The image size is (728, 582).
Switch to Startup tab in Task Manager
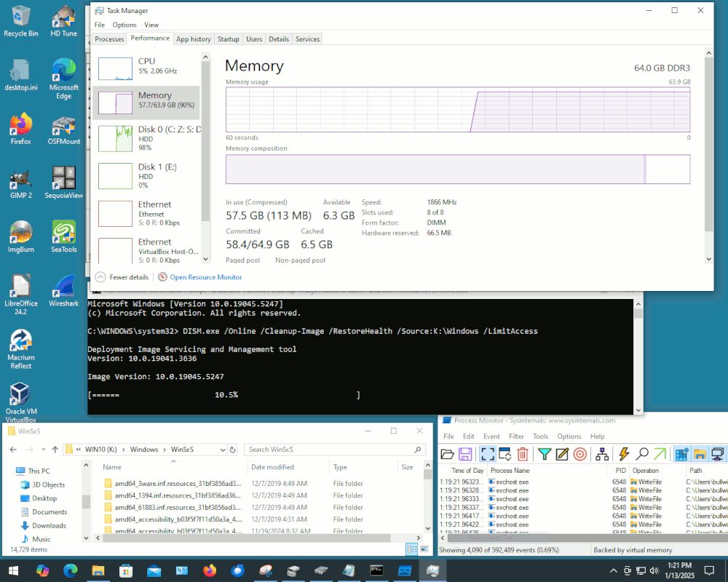[x=229, y=39]
